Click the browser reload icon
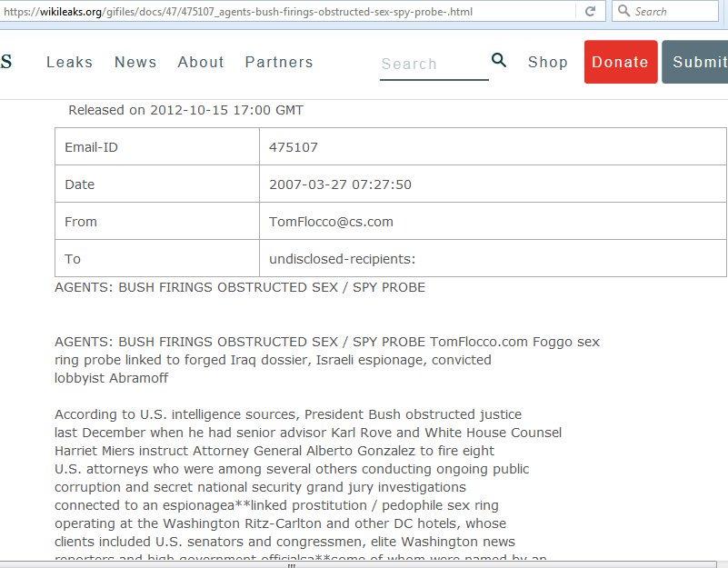The height and width of the screenshot is (568, 728). coord(590,11)
